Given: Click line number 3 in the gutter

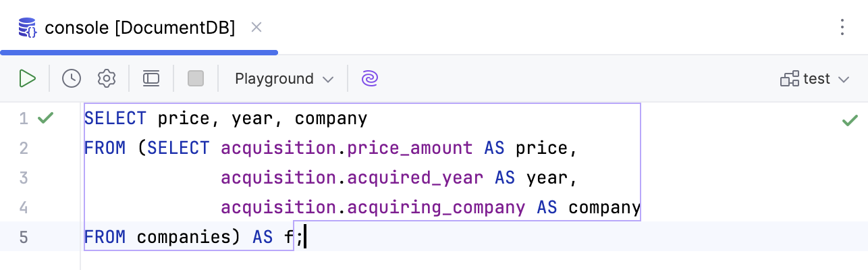Looking at the screenshot, I should 24,178.
